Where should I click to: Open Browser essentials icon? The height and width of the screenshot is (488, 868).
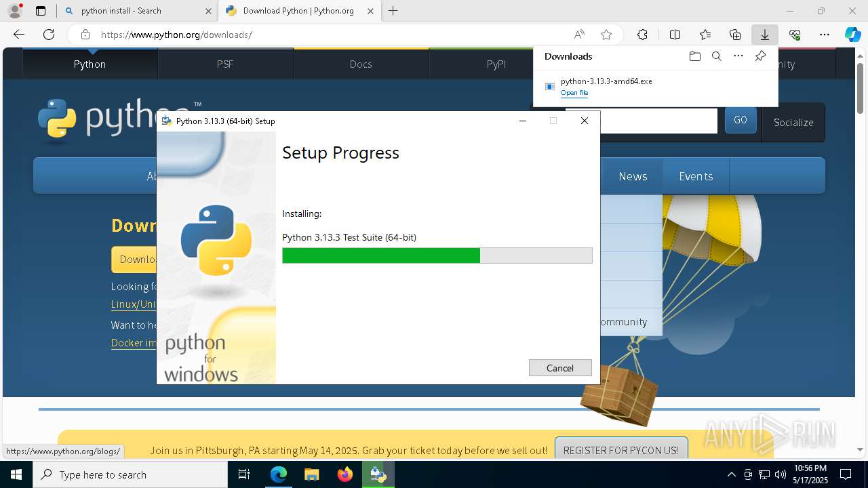click(x=795, y=35)
